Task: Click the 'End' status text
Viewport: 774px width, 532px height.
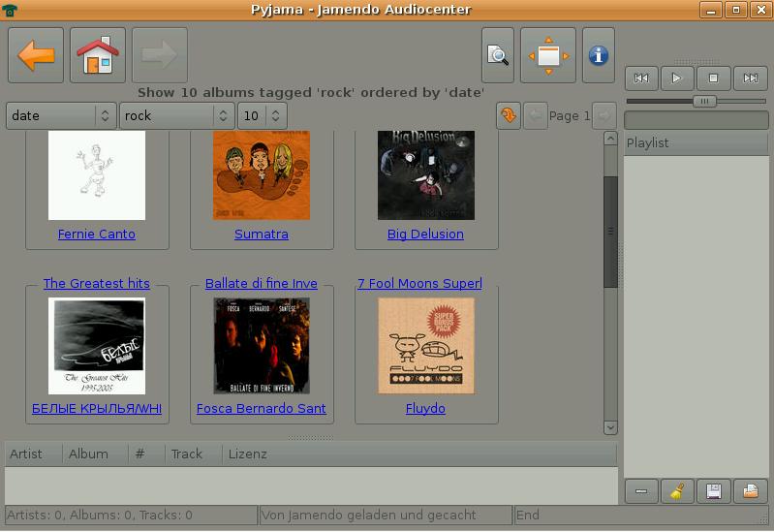Action: tap(528, 516)
